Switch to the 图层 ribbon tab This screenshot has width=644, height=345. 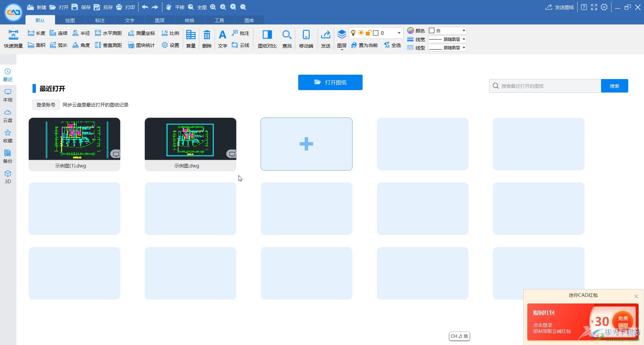point(160,20)
